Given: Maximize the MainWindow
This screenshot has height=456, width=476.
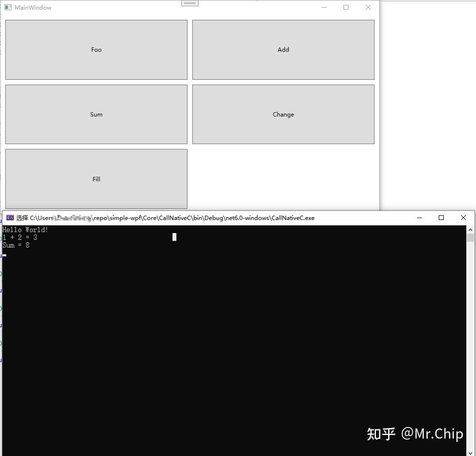Looking at the screenshot, I should point(346,7).
